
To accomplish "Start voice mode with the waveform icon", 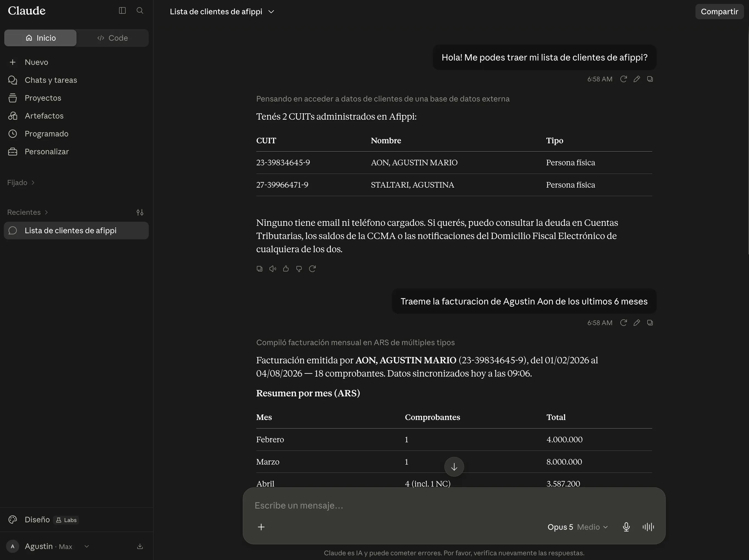I will click(x=648, y=527).
